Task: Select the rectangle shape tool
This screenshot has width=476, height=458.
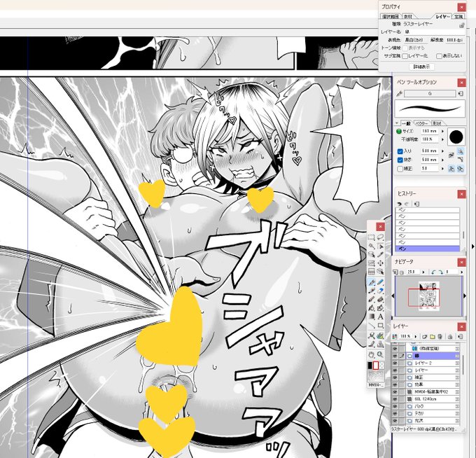Action: pos(380,325)
